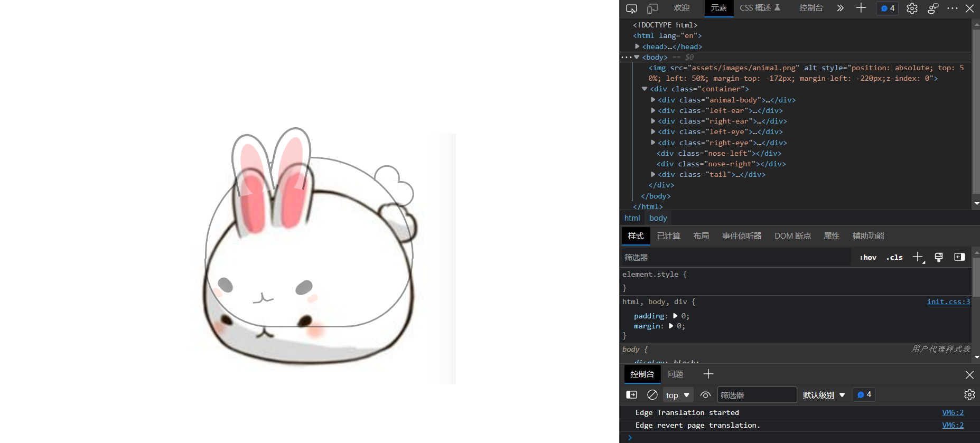This screenshot has width=980, height=443.
Task: Click the feedback/experiments icon near settings
Action: pos(933,8)
